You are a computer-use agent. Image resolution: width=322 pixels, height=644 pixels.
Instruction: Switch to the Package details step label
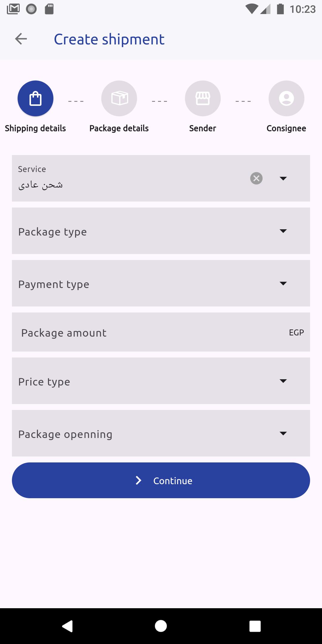119,129
